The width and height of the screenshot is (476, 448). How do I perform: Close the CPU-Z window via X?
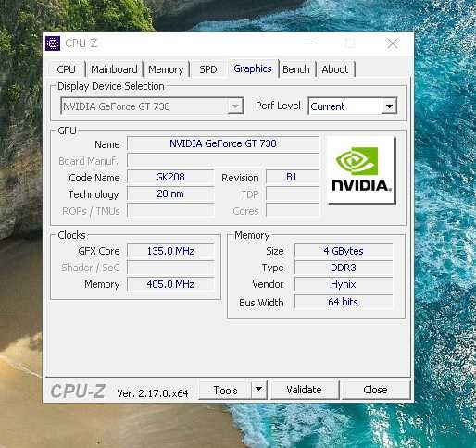coord(393,44)
